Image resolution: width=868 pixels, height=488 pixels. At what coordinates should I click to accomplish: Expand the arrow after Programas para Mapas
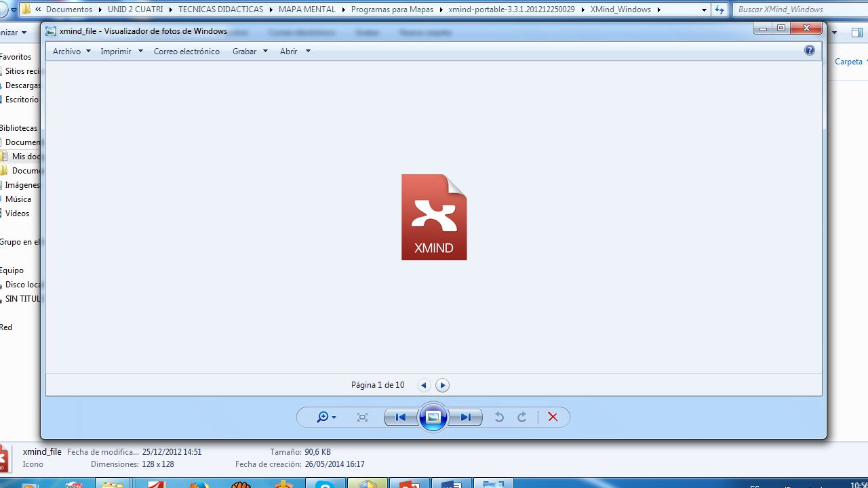[441, 9]
